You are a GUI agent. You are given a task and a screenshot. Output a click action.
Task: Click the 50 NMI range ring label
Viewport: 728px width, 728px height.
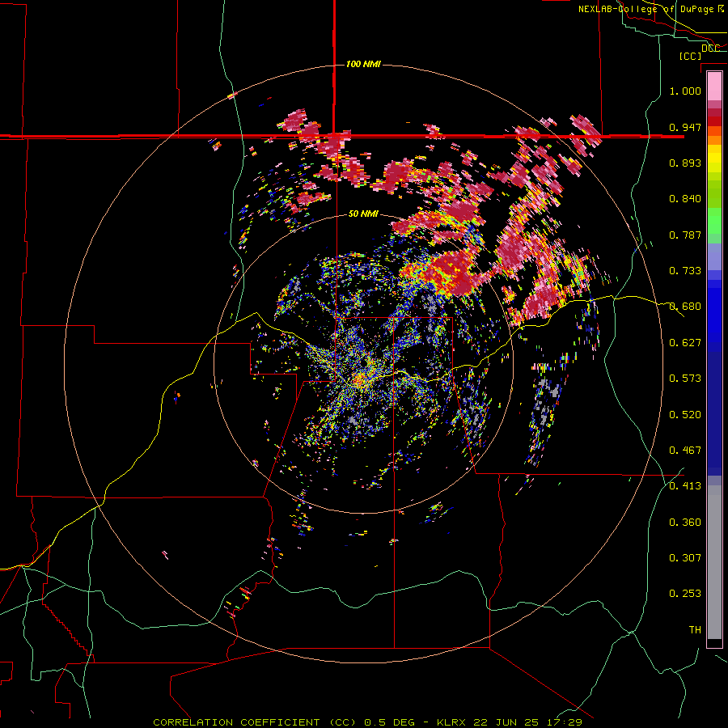pyautogui.click(x=363, y=214)
